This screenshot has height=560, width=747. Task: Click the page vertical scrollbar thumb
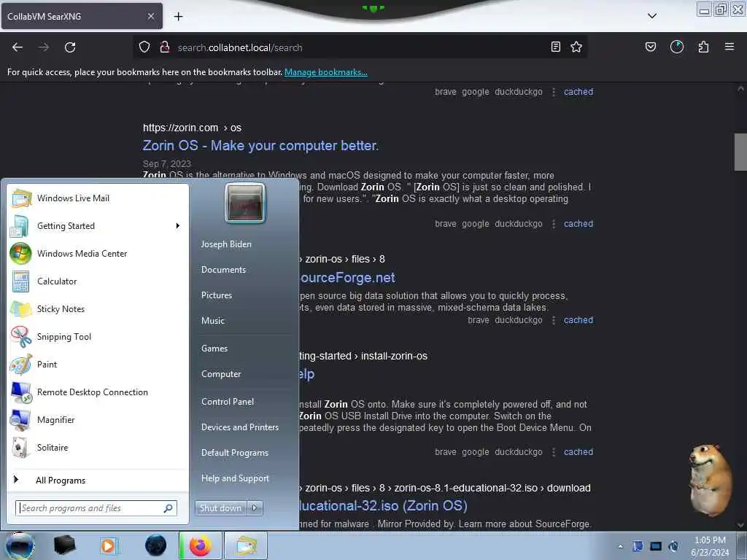pyautogui.click(x=740, y=152)
